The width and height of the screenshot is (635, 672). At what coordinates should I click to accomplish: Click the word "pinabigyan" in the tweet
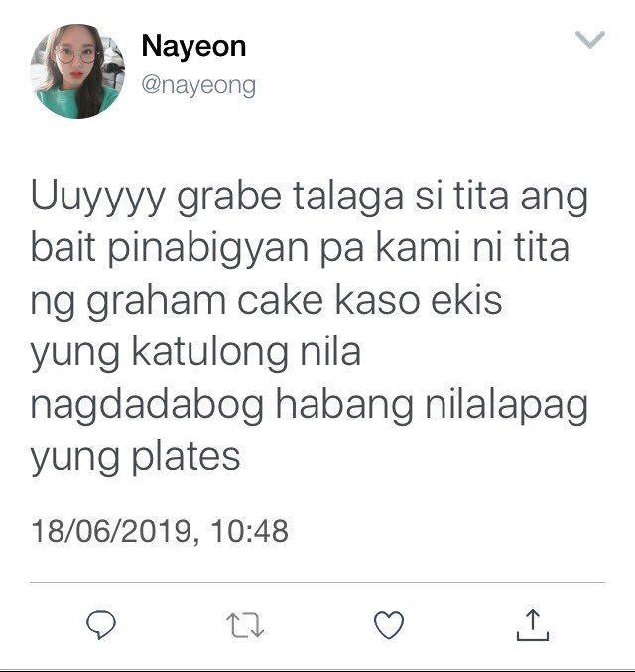207,249
